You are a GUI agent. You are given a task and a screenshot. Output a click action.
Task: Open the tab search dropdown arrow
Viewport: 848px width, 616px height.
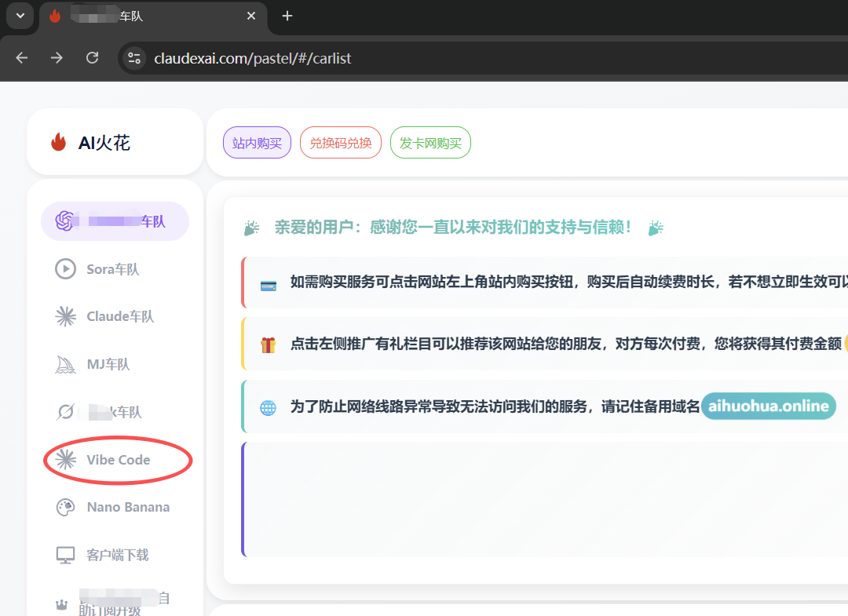(20, 16)
